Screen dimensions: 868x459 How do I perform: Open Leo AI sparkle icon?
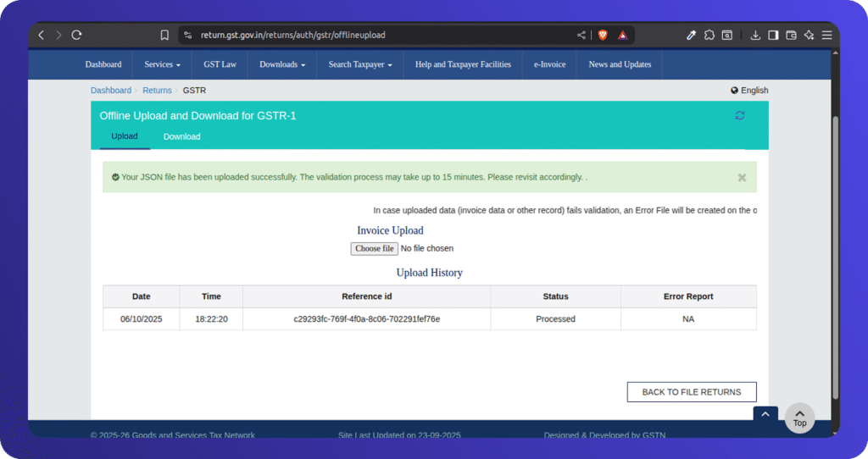click(x=809, y=35)
